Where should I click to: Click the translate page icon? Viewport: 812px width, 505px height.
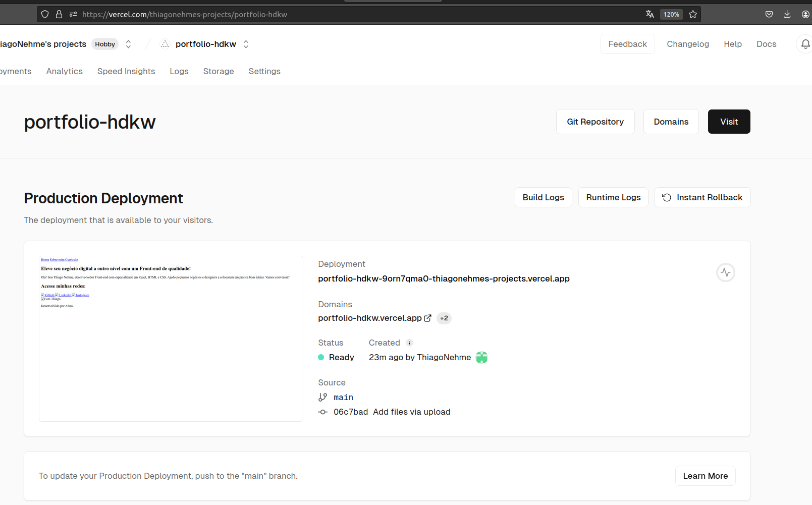click(650, 14)
